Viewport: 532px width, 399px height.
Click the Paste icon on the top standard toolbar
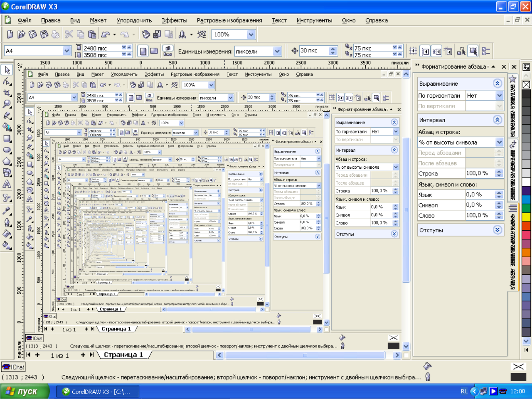92,34
